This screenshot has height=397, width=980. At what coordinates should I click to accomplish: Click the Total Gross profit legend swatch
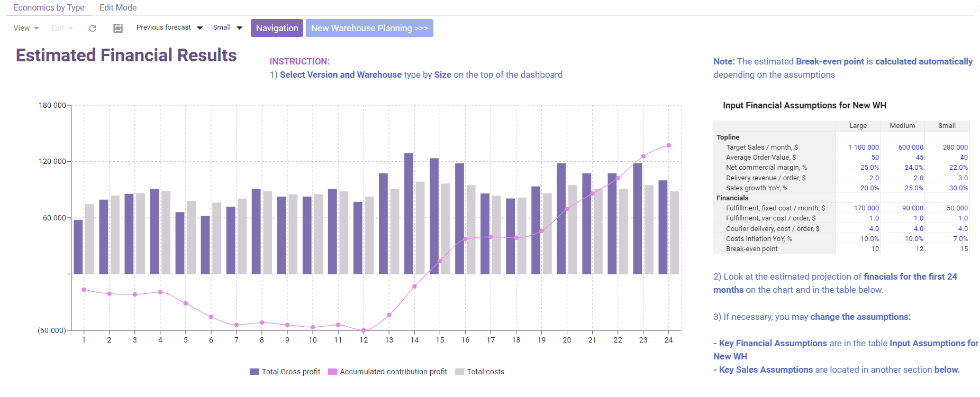tap(254, 372)
